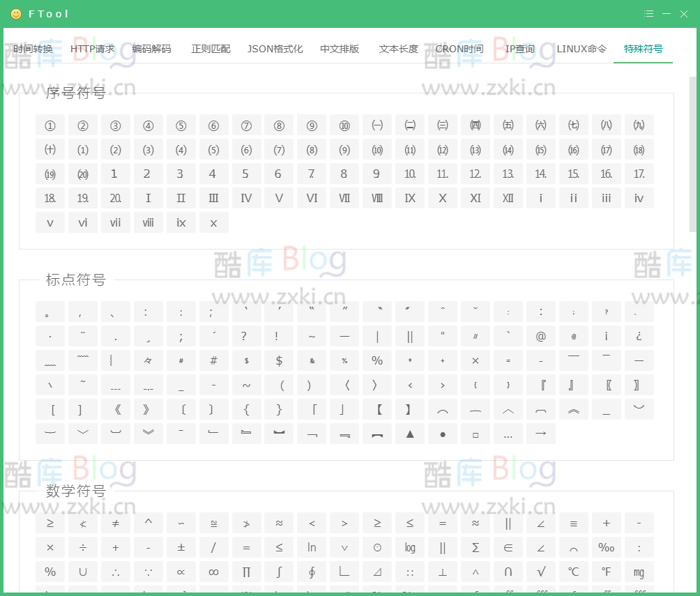Click the smiley FTool logo icon
700x596 pixels.
click(x=15, y=13)
